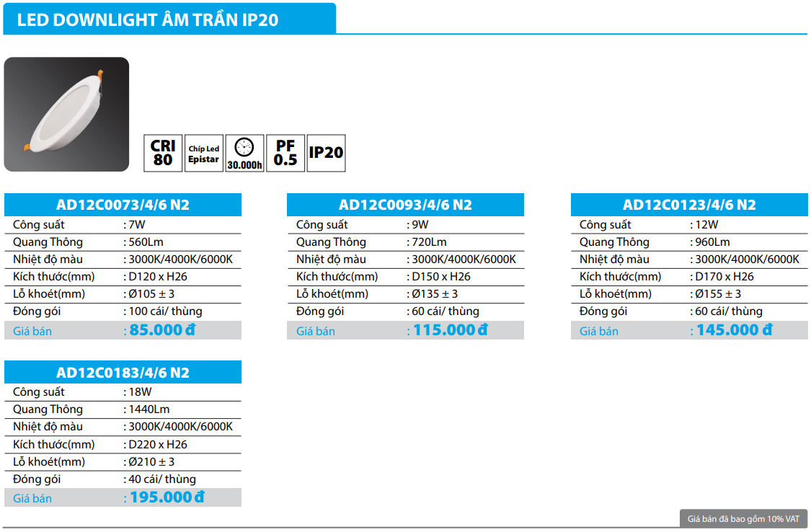The image size is (811, 532).
Task: Click the 100 cái/ thùng packaging value
Action: tap(165, 311)
